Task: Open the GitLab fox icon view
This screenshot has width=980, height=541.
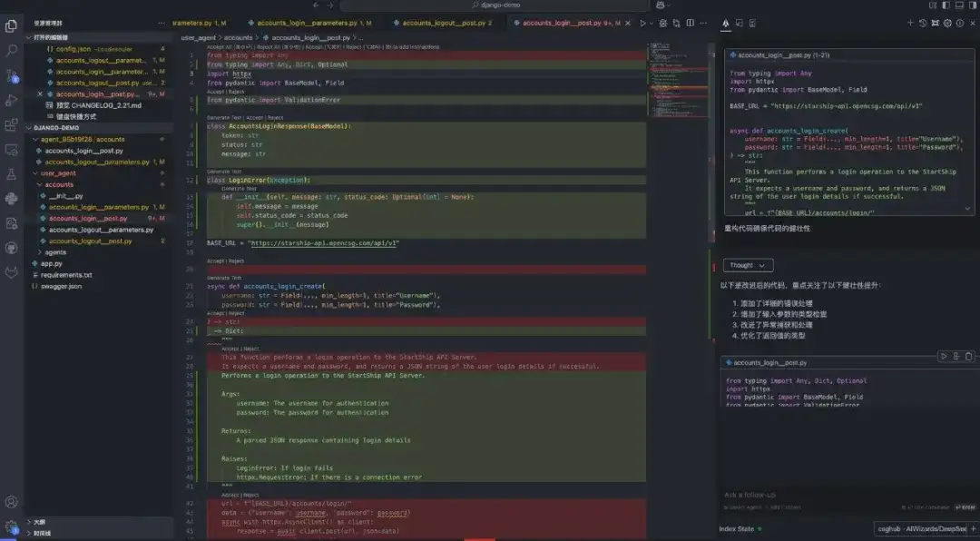Action: pyautogui.click(x=11, y=272)
